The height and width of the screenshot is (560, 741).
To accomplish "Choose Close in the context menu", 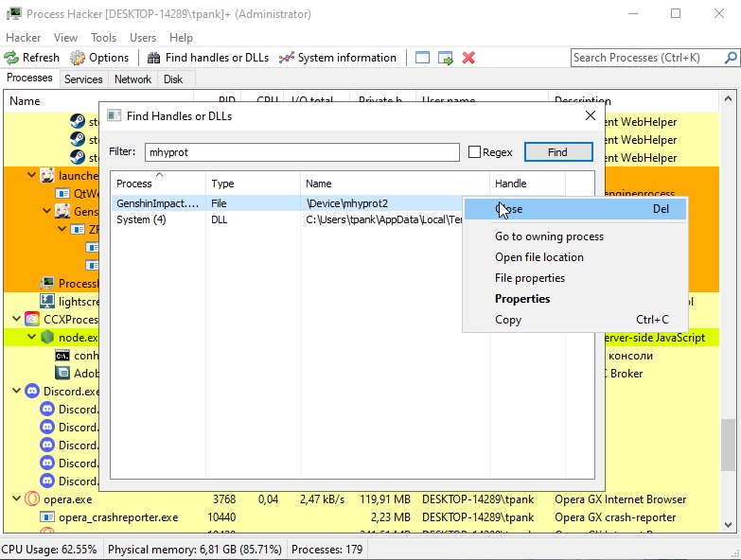I will [x=575, y=209].
